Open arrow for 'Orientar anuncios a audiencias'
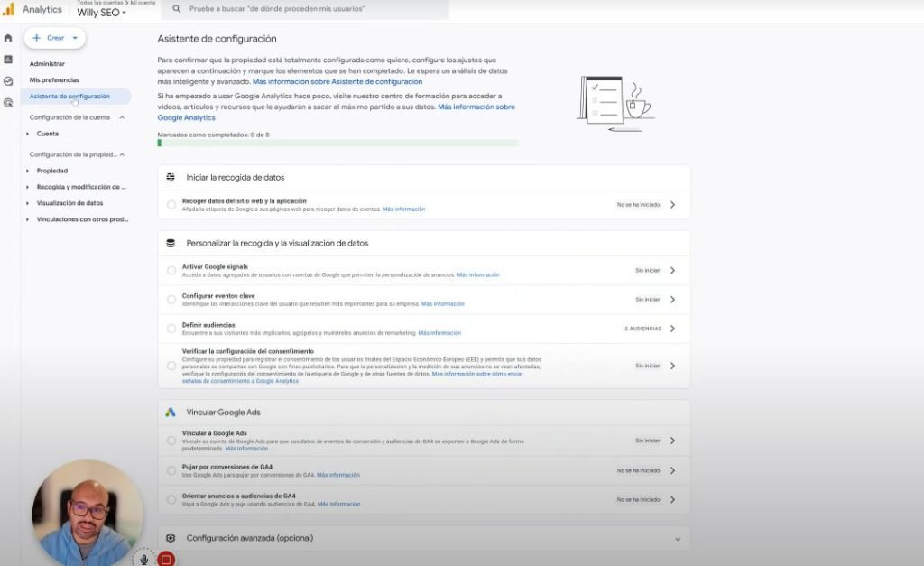The image size is (924, 566). click(672, 499)
